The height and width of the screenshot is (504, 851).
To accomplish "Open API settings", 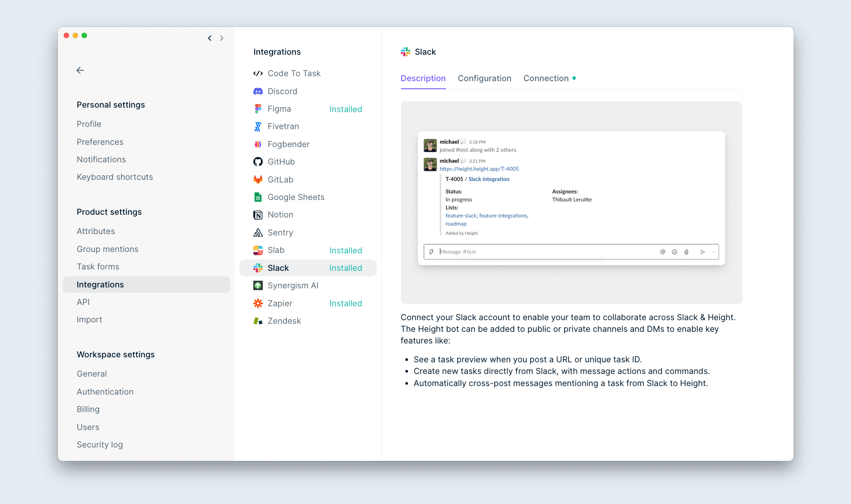I will [x=83, y=302].
